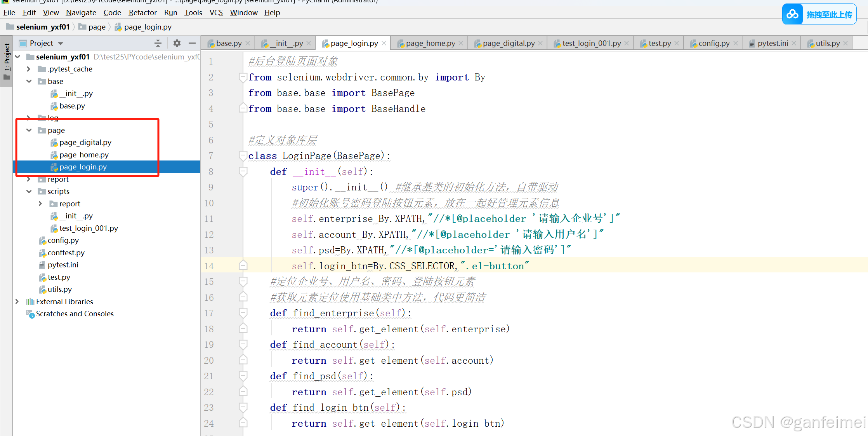Open the File menu
The width and height of the screenshot is (868, 436).
point(9,12)
